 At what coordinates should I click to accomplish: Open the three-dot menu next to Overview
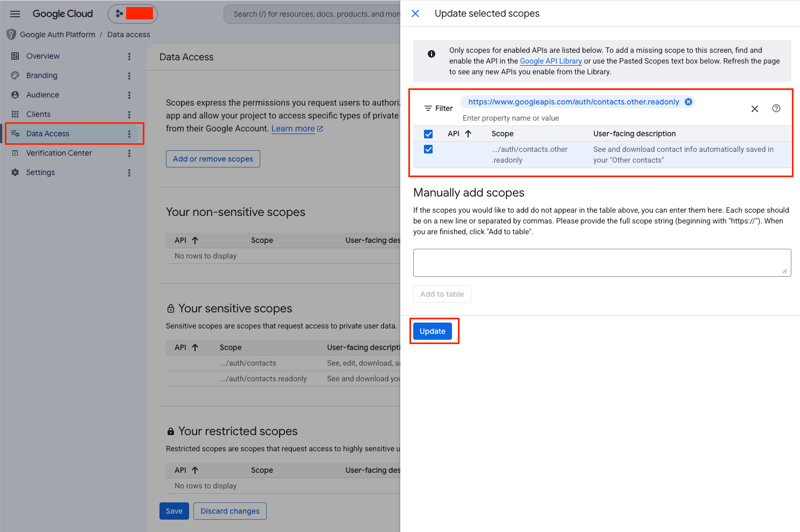[129, 57]
